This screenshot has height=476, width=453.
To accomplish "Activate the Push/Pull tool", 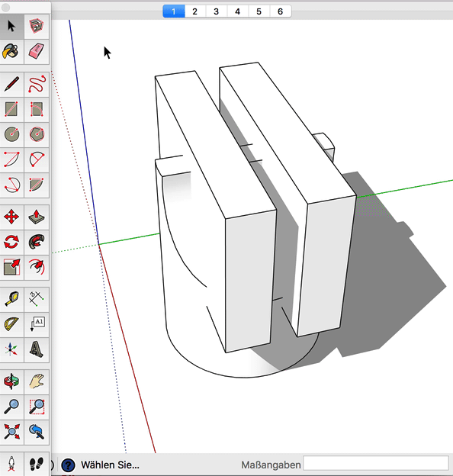I will 37,217.
